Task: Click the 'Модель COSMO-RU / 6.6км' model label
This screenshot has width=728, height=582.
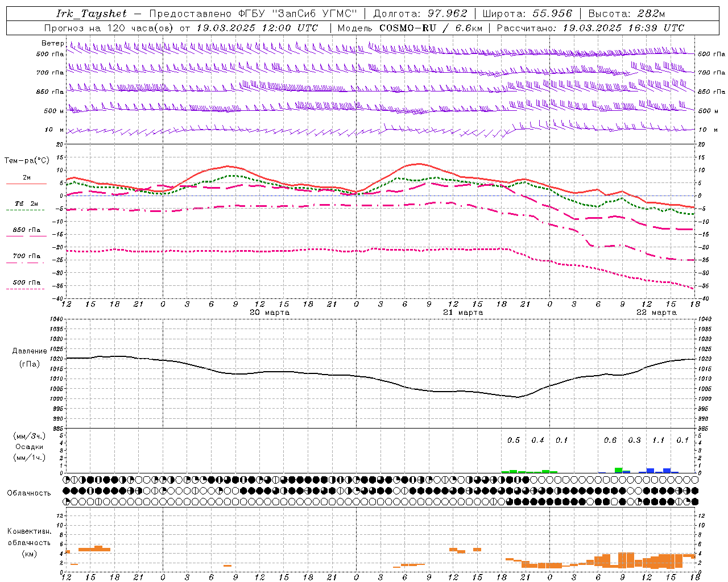Action: tap(409, 28)
